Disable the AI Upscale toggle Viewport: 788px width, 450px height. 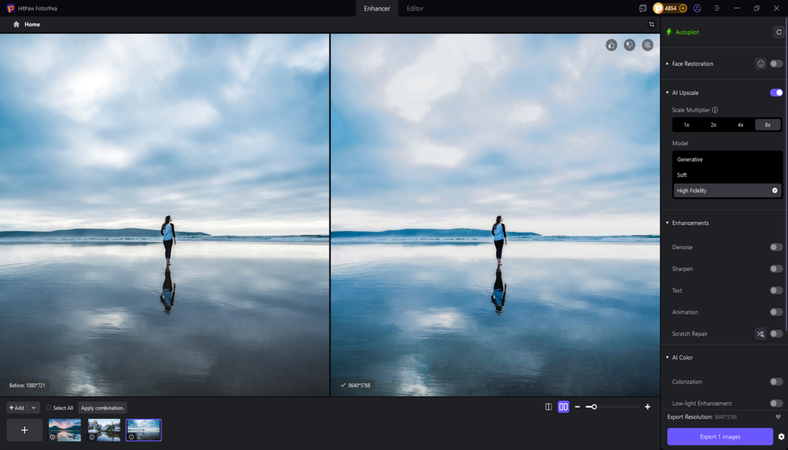pos(776,93)
